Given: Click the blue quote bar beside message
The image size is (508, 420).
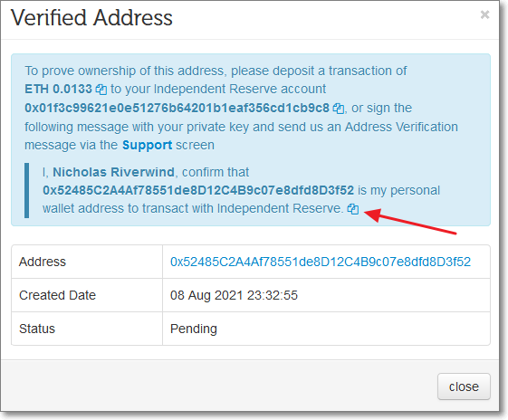Looking at the screenshot, I should tap(26, 190).
